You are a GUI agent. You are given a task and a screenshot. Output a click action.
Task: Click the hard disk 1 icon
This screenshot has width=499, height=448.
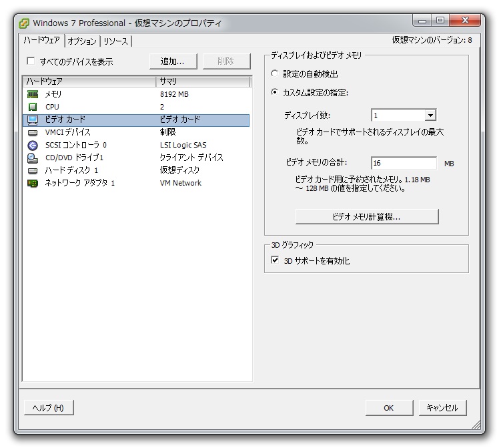pyautogui.click(x=33, y=171)
